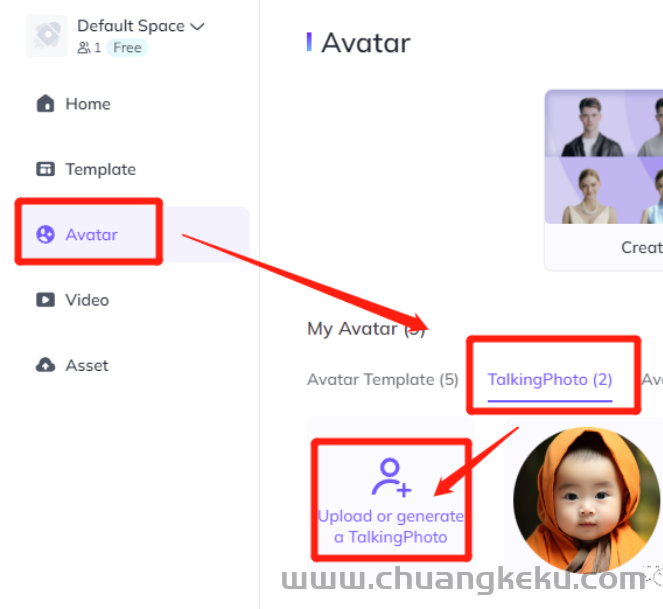This screenshot has height=609, width=663.
Task: Click the Video play icon
Action: (x=45, y=300)
